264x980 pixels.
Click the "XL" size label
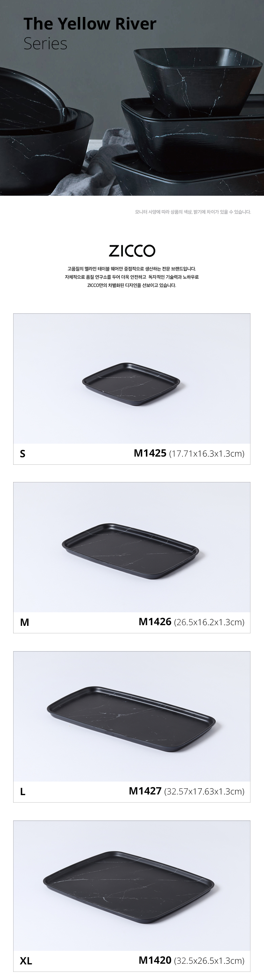click(26, 961)
